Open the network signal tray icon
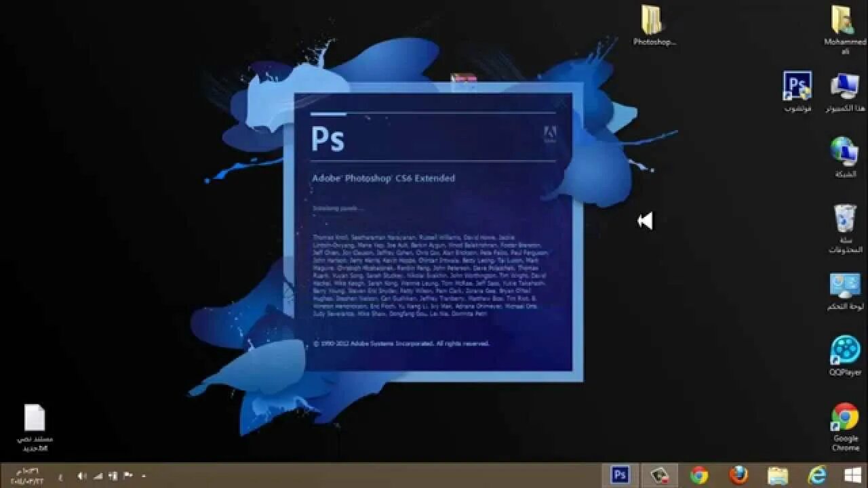Screen dimensions: 868x488 98,476
